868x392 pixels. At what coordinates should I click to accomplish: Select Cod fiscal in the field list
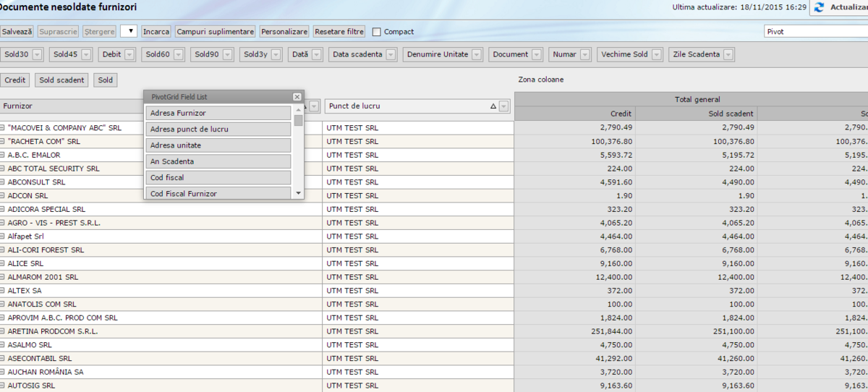(218, 178)
